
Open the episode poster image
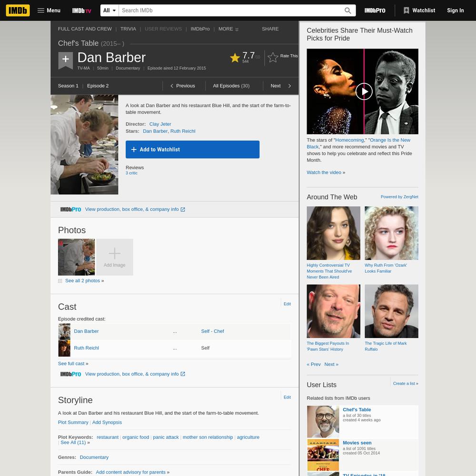(84, 145)
